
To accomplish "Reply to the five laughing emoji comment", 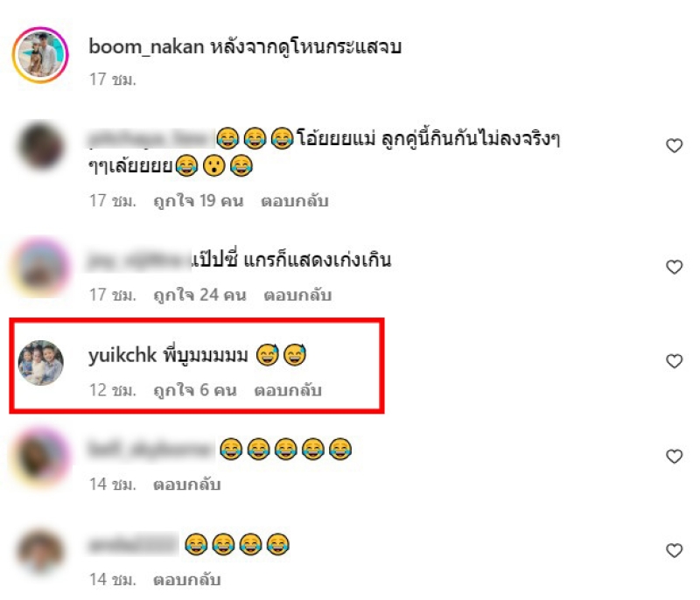I will point(187,485).
